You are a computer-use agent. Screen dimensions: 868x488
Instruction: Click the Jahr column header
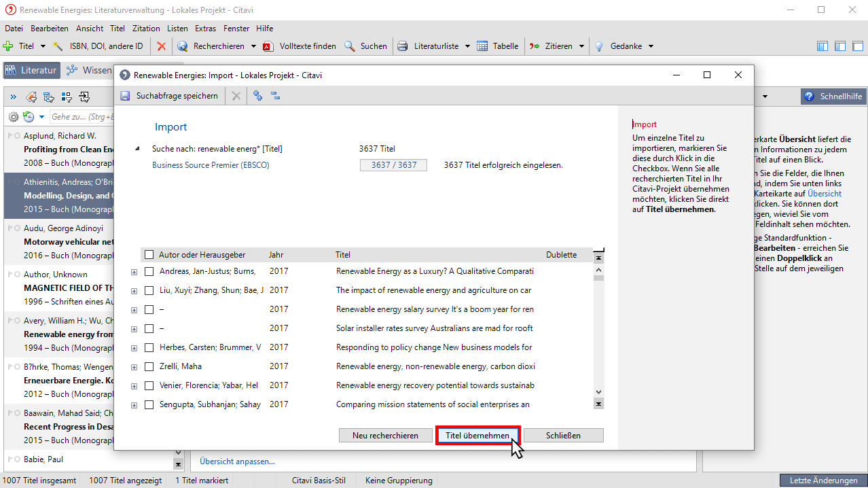[276, 255]
